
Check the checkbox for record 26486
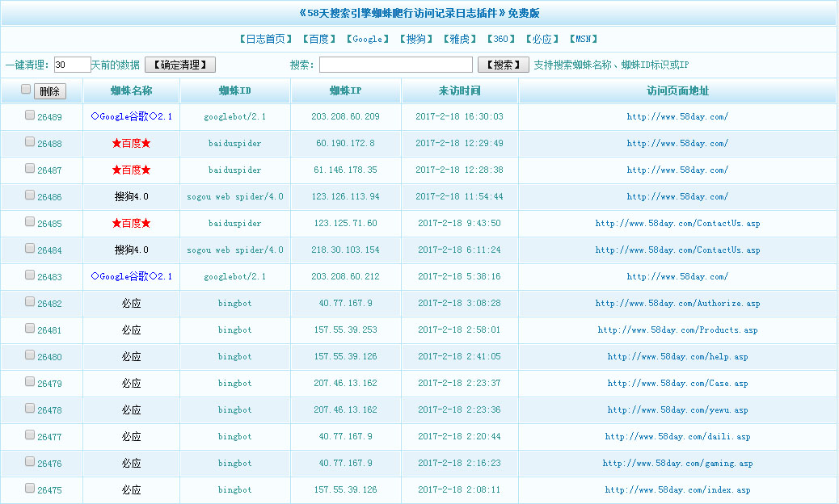30,195
